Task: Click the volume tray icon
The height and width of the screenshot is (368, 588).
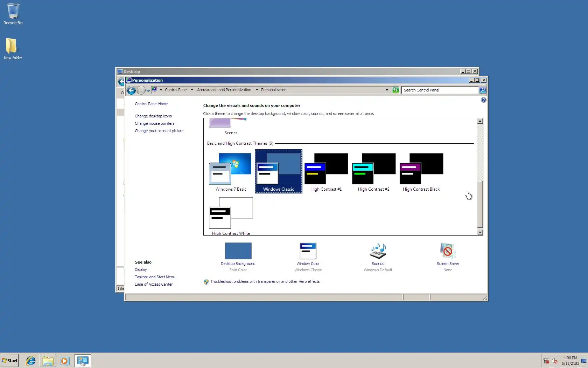Action: (x=555, y=361)
